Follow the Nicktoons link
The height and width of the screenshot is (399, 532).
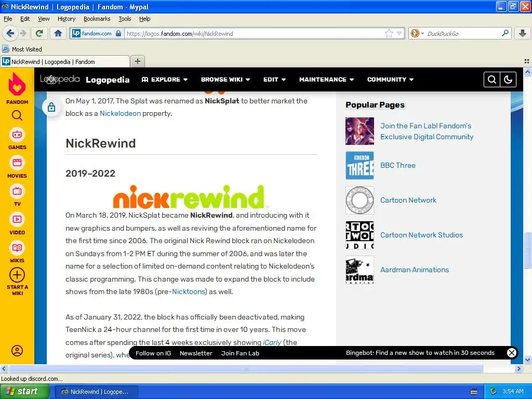coord(188,291)
